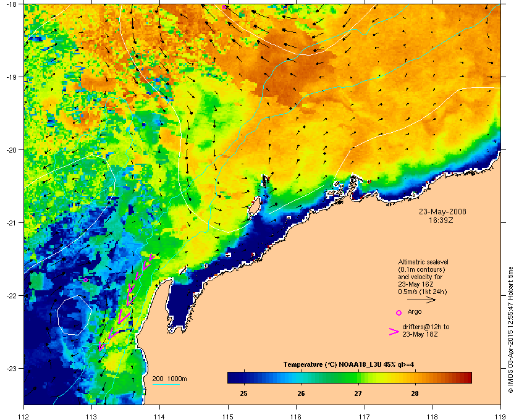Click the latitude axis label '-22'
The image size is (519, 420).
pos(11,295)
